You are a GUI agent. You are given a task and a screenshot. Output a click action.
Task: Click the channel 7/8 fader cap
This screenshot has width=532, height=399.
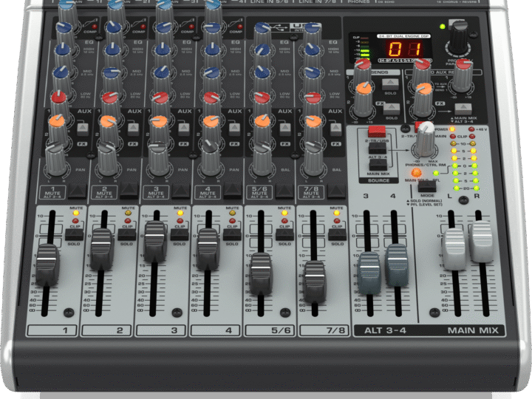pos(315,282)
